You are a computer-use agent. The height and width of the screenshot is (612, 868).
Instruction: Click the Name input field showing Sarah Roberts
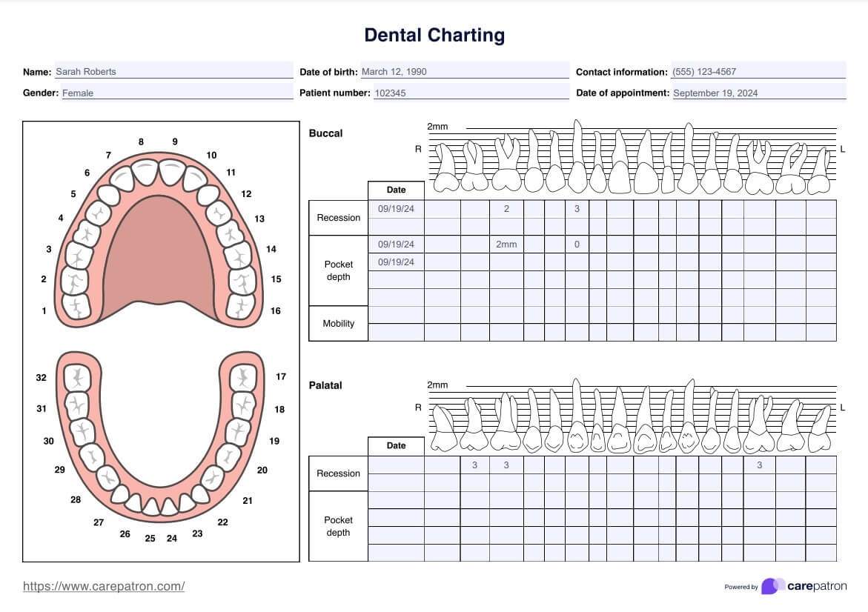tap(170, 71)
